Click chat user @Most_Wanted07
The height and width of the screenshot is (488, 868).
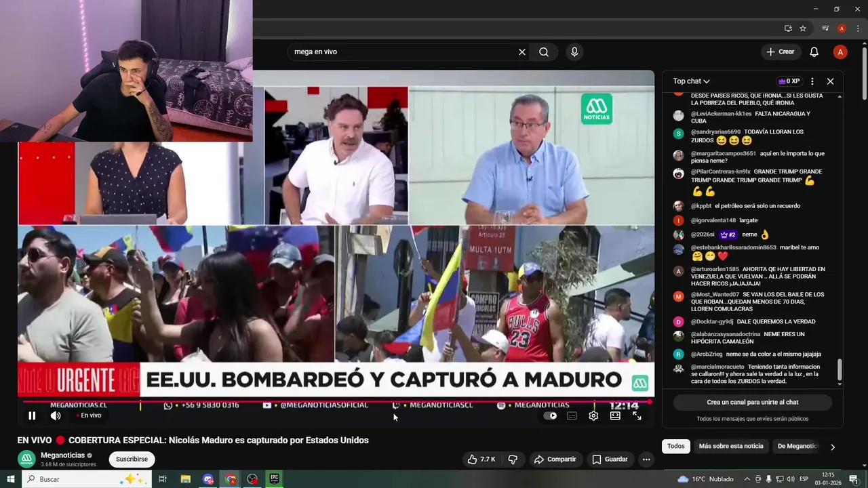(715, 295)
